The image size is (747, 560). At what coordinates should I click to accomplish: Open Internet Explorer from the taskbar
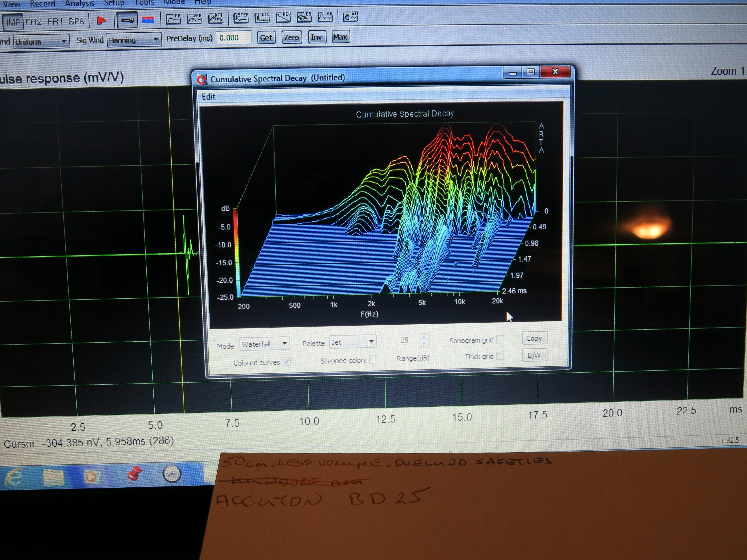pos(14,477)
